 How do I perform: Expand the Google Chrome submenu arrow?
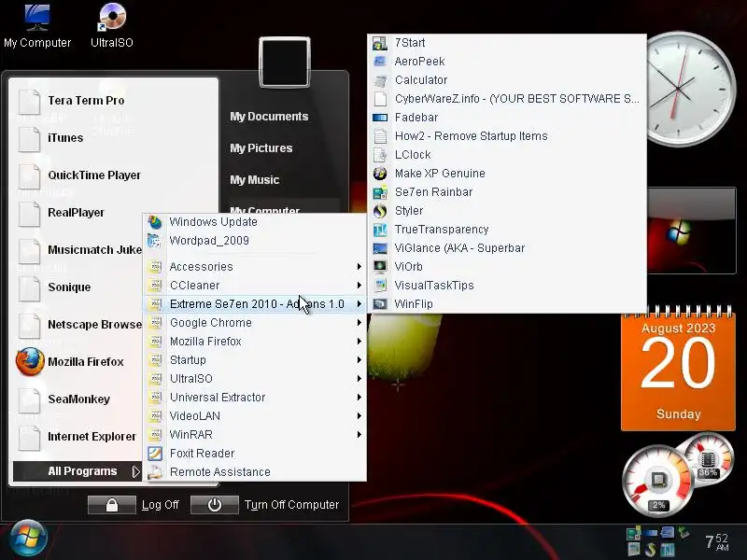coord(359,323)
